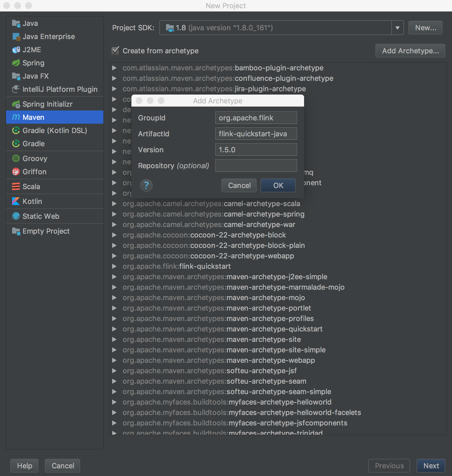Click the Maven 'm' icon
This screenshot has width=452, height=476.
[16, 117]
